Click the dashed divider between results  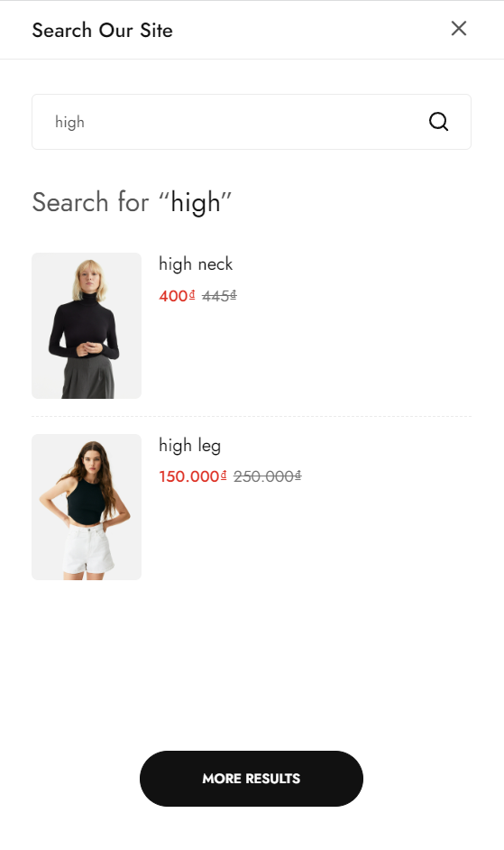click(x=252, y=416)
